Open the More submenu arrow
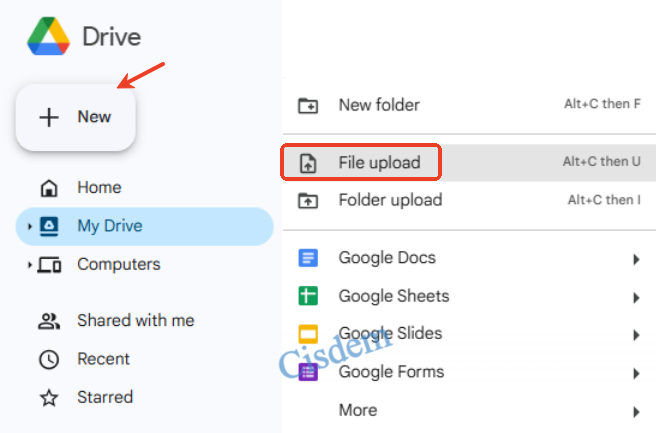 (636, 412)
